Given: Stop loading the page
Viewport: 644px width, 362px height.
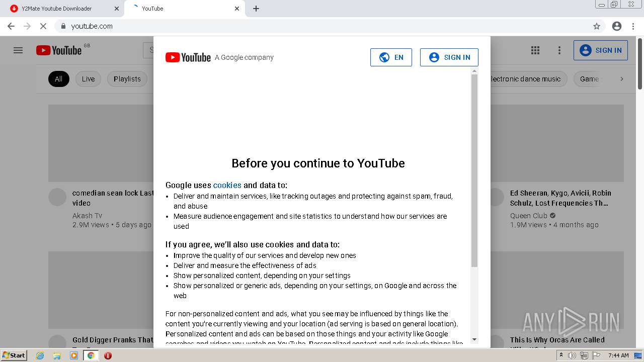Looking at the screenshot, I should pos(43,26).
